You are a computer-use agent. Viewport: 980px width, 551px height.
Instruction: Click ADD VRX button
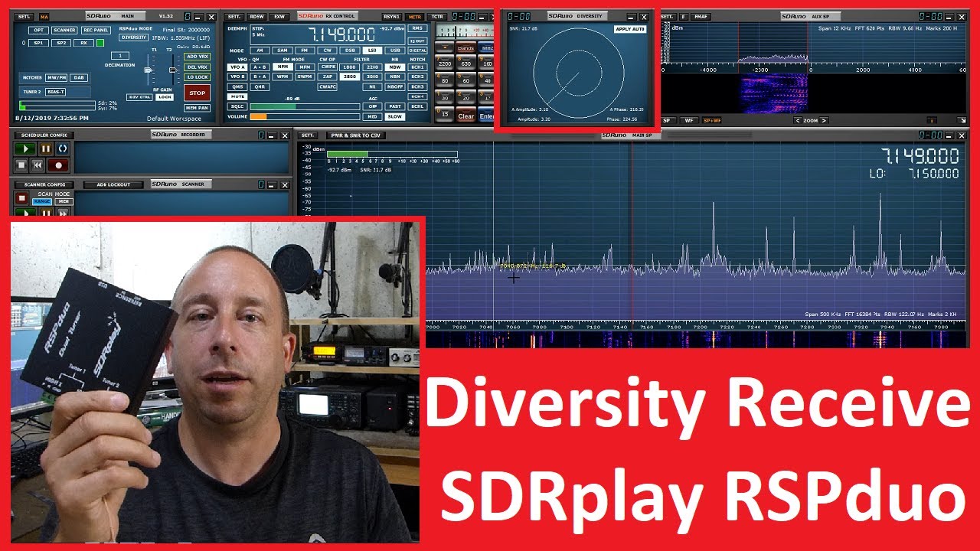point(198,57)
